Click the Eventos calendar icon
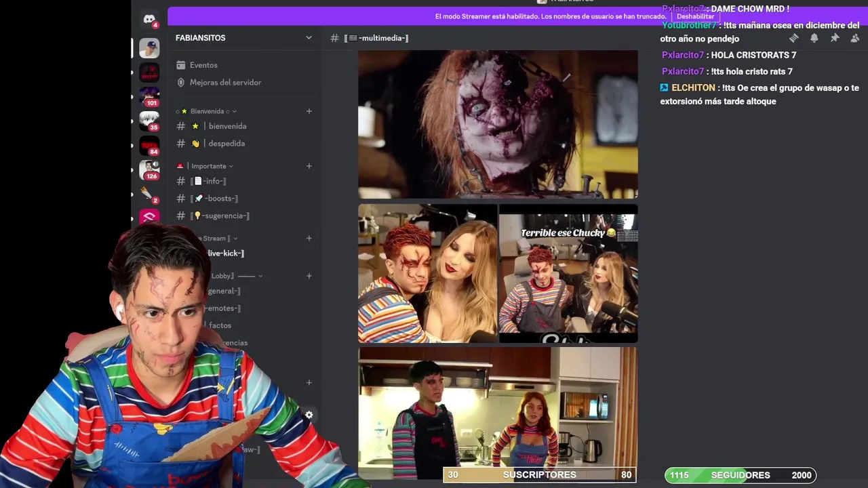868x488 pixels. [181, 65]
